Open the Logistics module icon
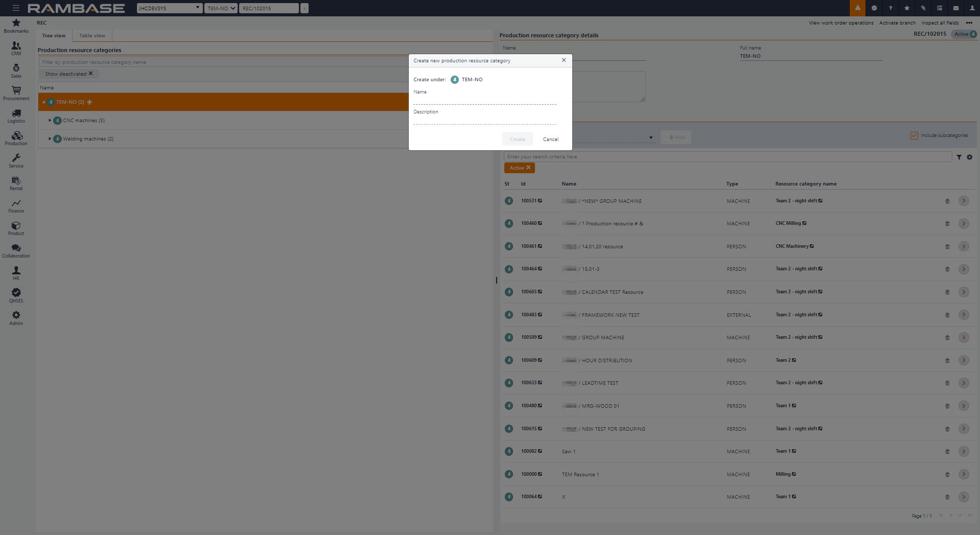The height and width of the screenshot is (535, 980). coord(16,115)
